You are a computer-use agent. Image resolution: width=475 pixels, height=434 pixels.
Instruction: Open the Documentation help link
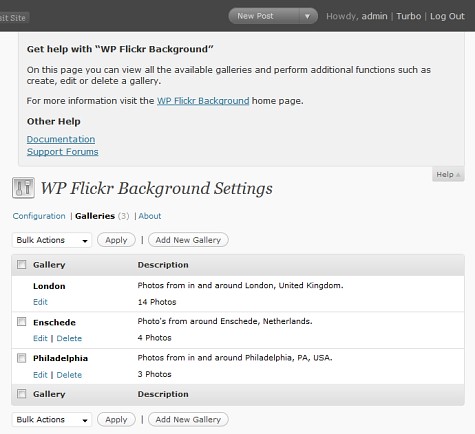pyautogui.click(x=61, y=139)
